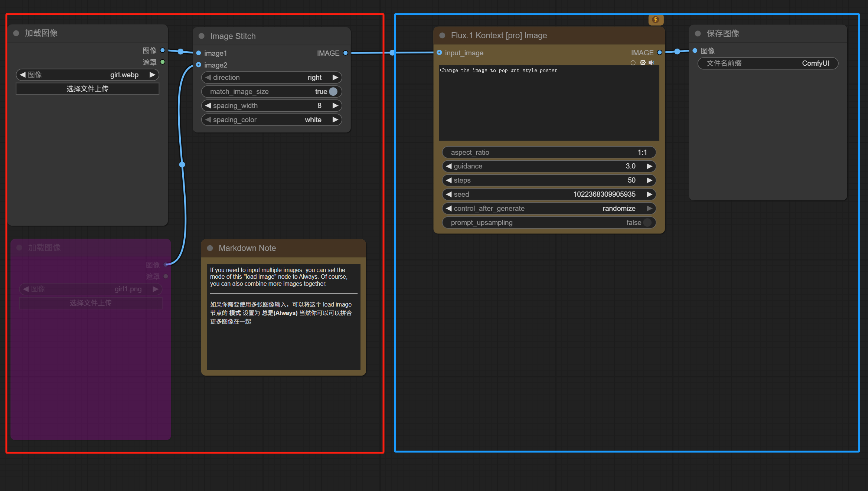Click the Flux.1 Kontext [pro] Image title
Image resolution: width=868 pixels, height=491 pixels.
[499, 36]
